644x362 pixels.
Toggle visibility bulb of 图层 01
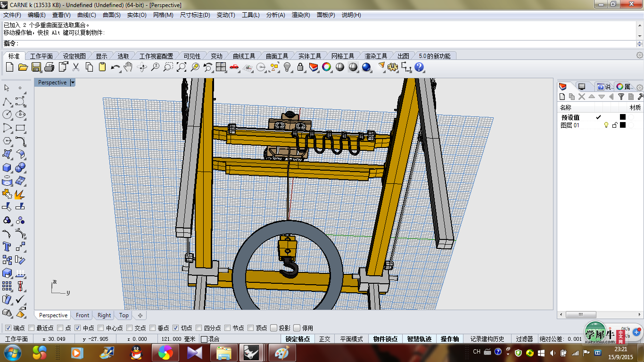pyautogui.click(x=606, y=125)
